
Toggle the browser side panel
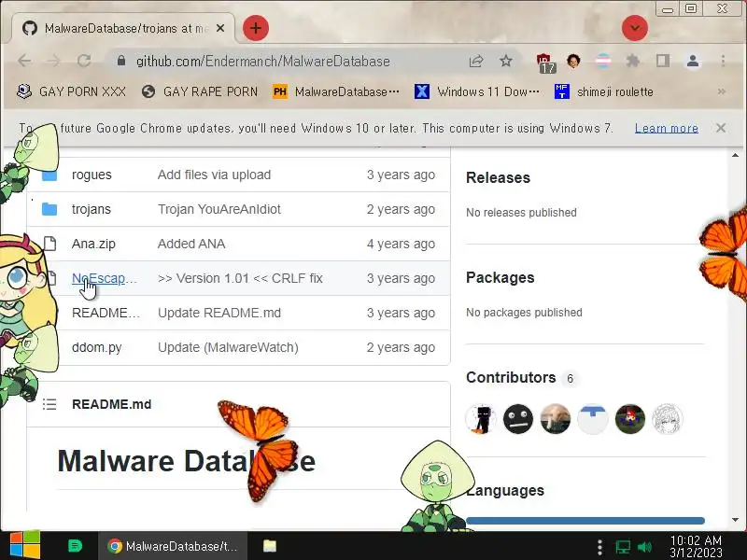pos(663,61)
